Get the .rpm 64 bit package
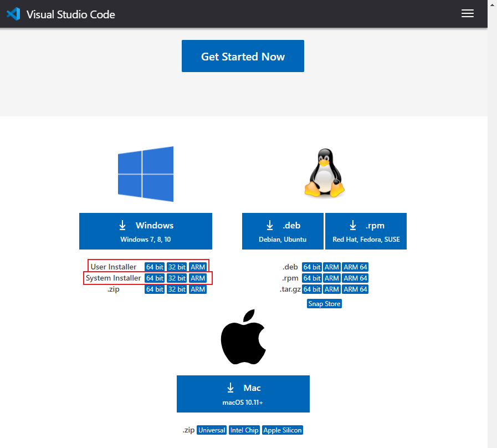Viewport: 497px width, 448px height. pos(312,278)
